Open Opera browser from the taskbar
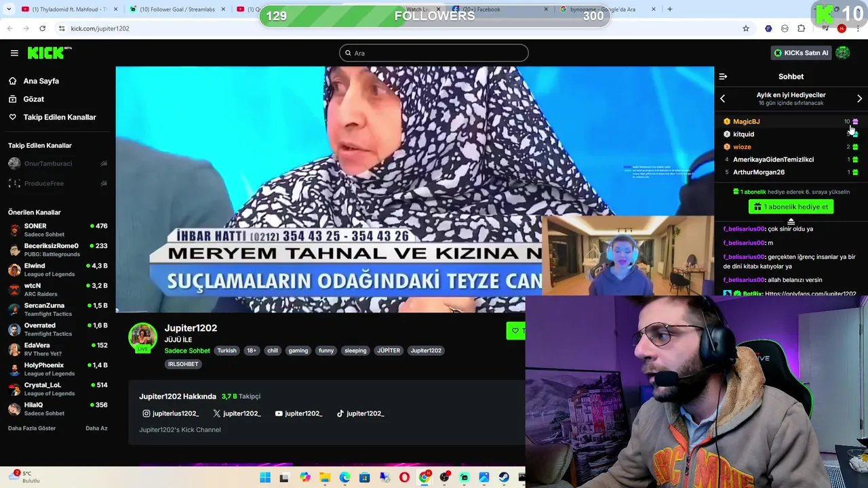The width and height of the screenshot is (868, 488). pyautogui.click(x=404, y=478)
